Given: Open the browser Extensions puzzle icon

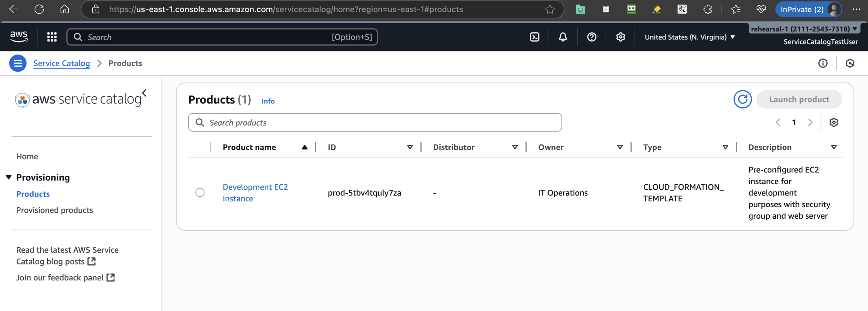Looking at the screenshot, I should pyautogui.click(x=707, y=9).
